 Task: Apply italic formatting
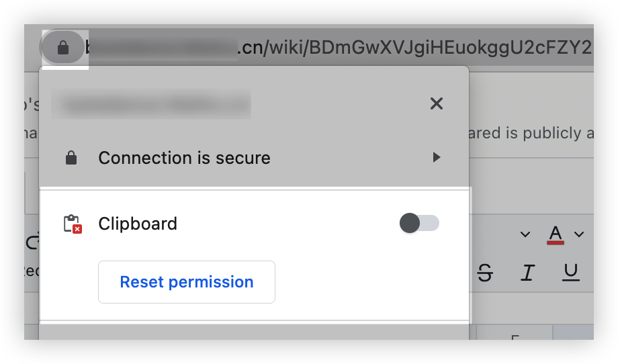[x=528, y=272]
